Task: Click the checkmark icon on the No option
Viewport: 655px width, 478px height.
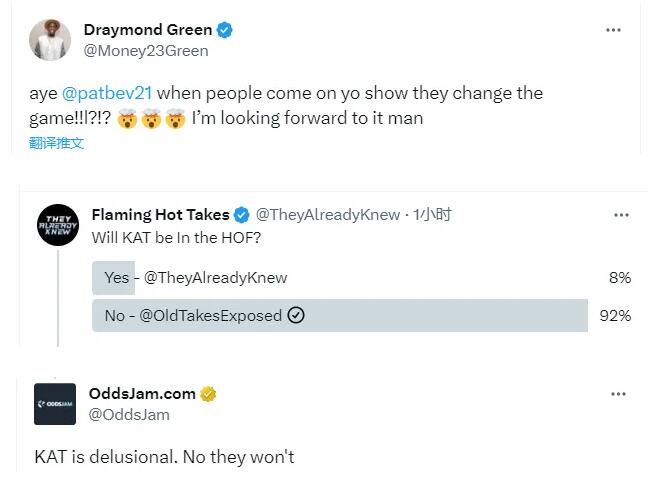Action: (296, 316)
